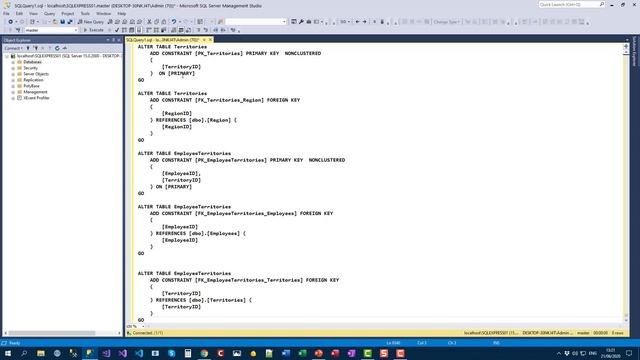Click Windows Start button
This screenshot has width=640, height=360.
[8, 353]
